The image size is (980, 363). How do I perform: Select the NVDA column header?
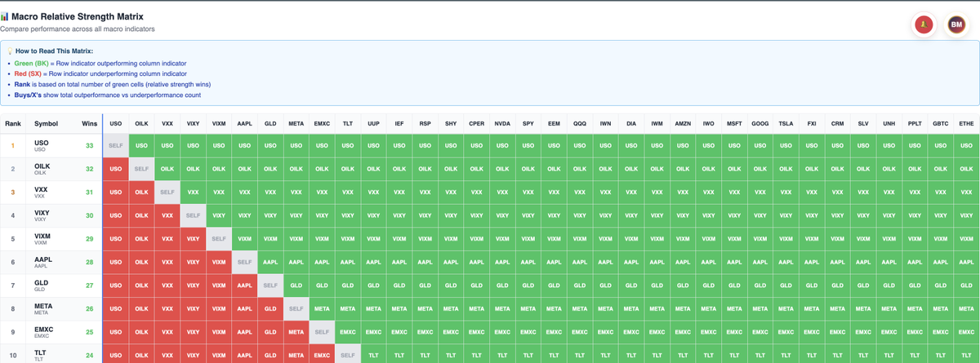coord(502,124)
